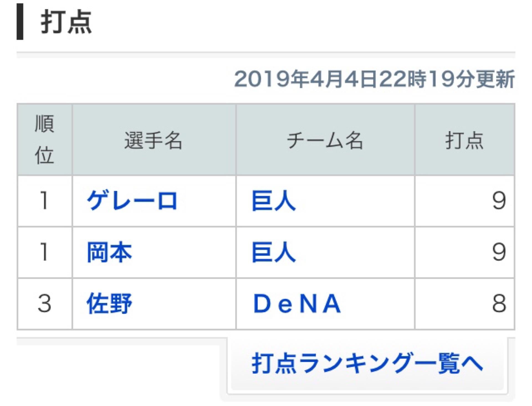Open player link 佐野

pos(109,303)
